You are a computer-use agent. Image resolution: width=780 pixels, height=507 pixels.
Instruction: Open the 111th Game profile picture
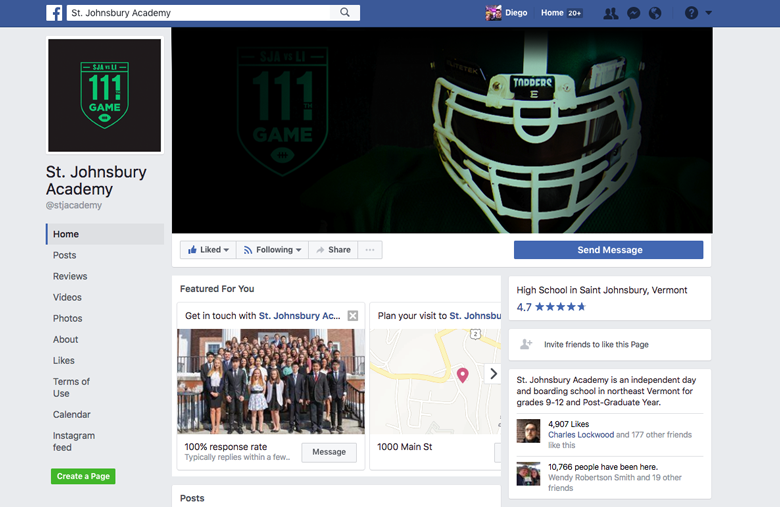(x=104, y=95)
